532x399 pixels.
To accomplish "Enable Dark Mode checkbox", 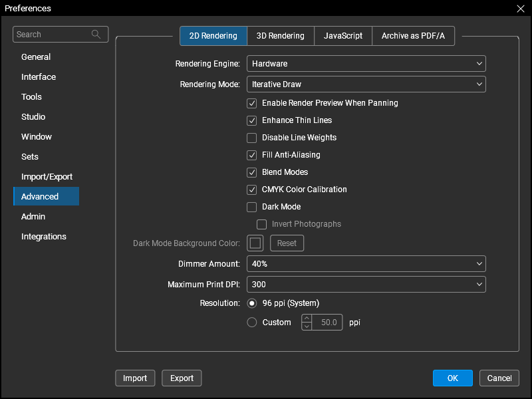I will [252, 207].
